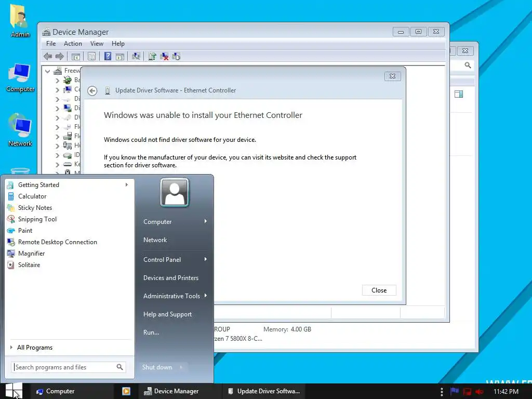Image resolution: width=532 pixels, height=399 pixels.
Task: Open Properties from Device Manager toolbar
Action: tap(91, 56)
